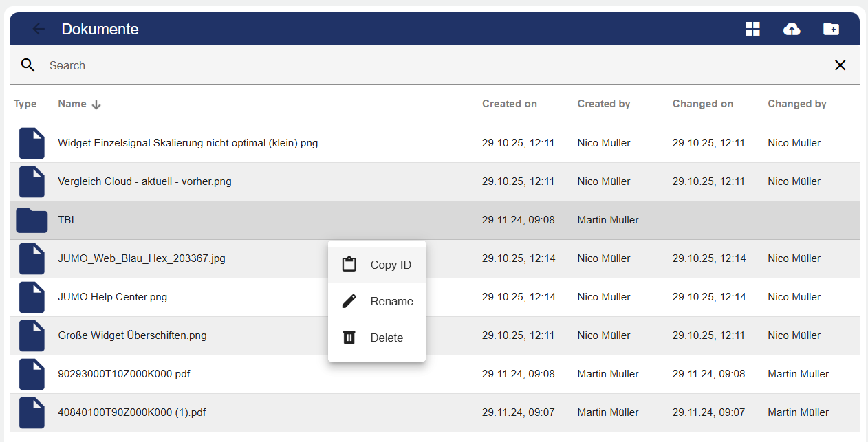Open 40840100T90Z000K000 (1).pdf file

tap(132, 412)
